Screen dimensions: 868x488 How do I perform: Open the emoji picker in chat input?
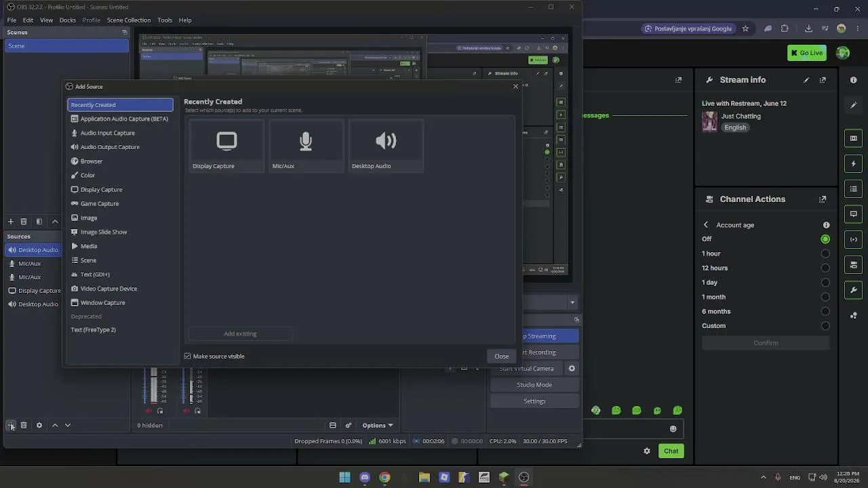coord(673,428)
